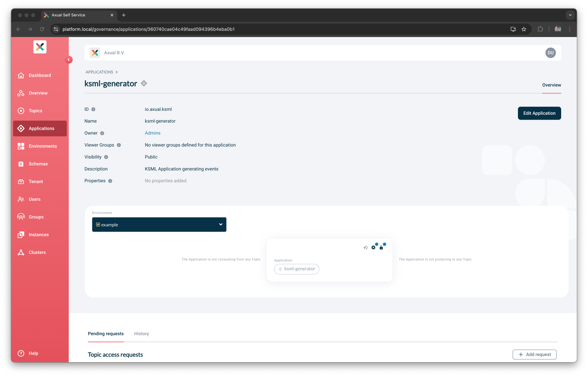
Task: Open Users page in sidebar
Action: [x=40, y=199]
